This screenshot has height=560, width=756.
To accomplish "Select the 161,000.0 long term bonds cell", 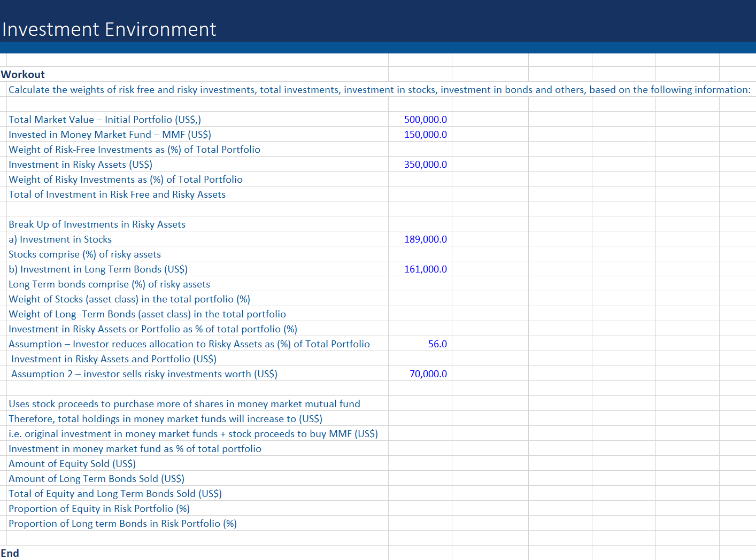I will coord(425,269).
